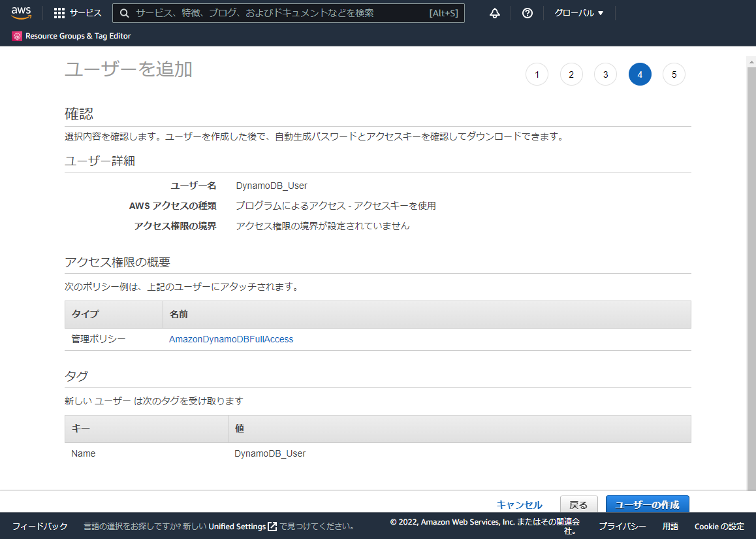
Task: Click the search magnifier icon
Action: pyautogui.click(x=124, y=13)
